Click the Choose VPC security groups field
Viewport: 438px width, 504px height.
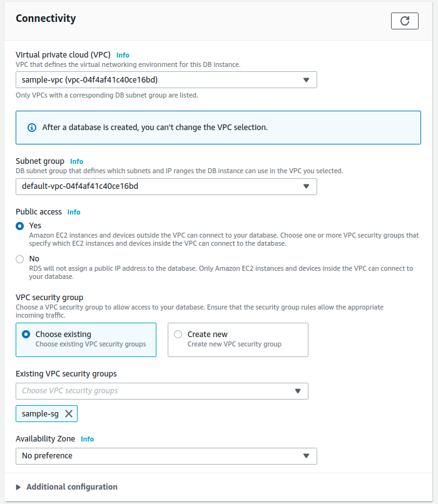(153, 391)
